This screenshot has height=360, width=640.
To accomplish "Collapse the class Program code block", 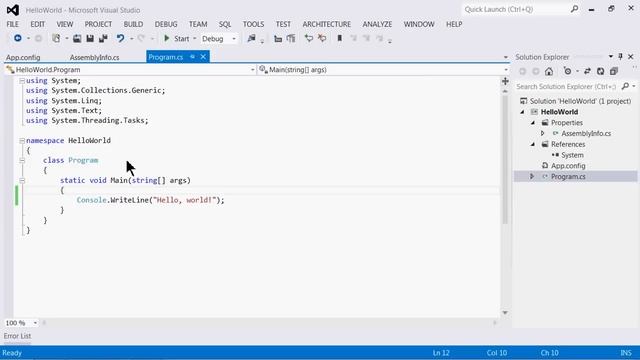I will coord(22,160).
